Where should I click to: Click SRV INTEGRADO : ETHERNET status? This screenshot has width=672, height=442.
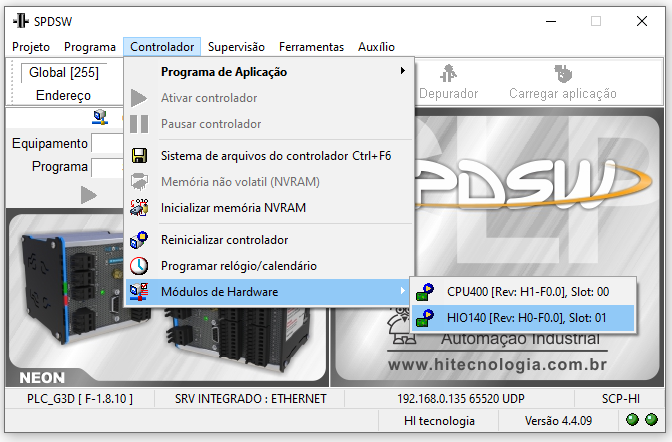(x=250, y=399)
